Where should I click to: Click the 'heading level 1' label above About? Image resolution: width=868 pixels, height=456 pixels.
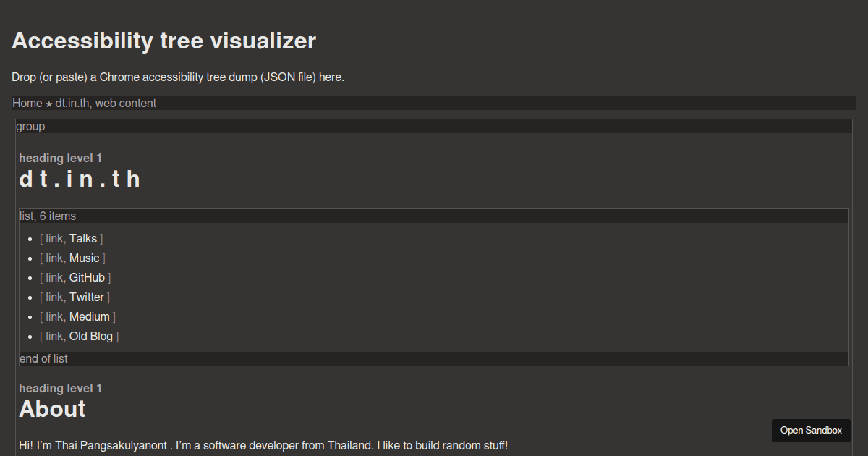(60, 388)
